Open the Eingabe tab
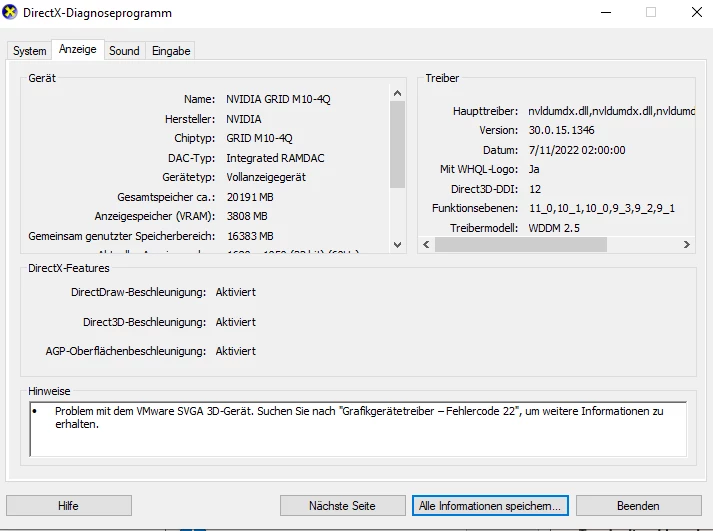 (x=171, y=51)
